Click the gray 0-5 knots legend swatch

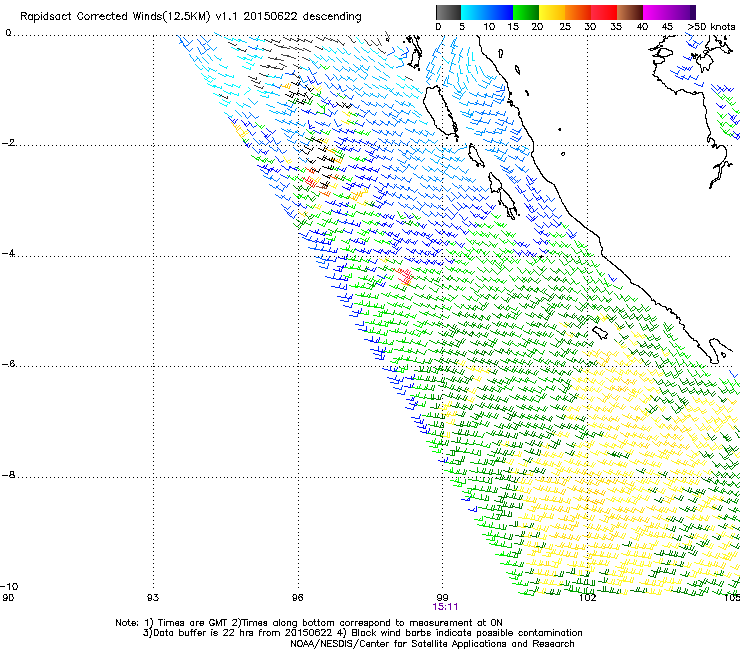[x=448, y=12]
